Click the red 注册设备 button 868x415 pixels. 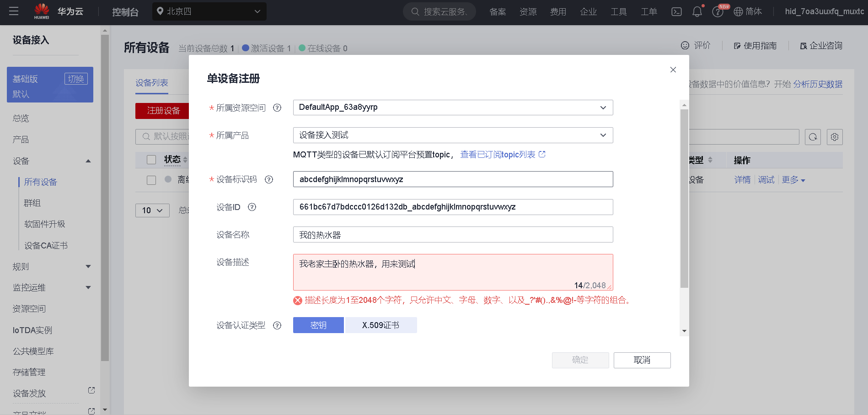tap(162, 111)
